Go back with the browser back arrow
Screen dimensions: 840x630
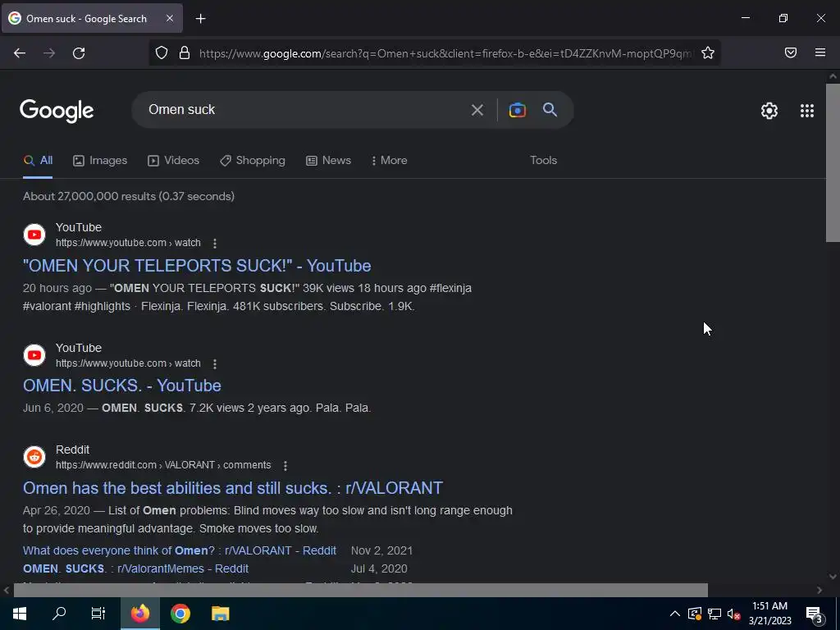point(20,53)
